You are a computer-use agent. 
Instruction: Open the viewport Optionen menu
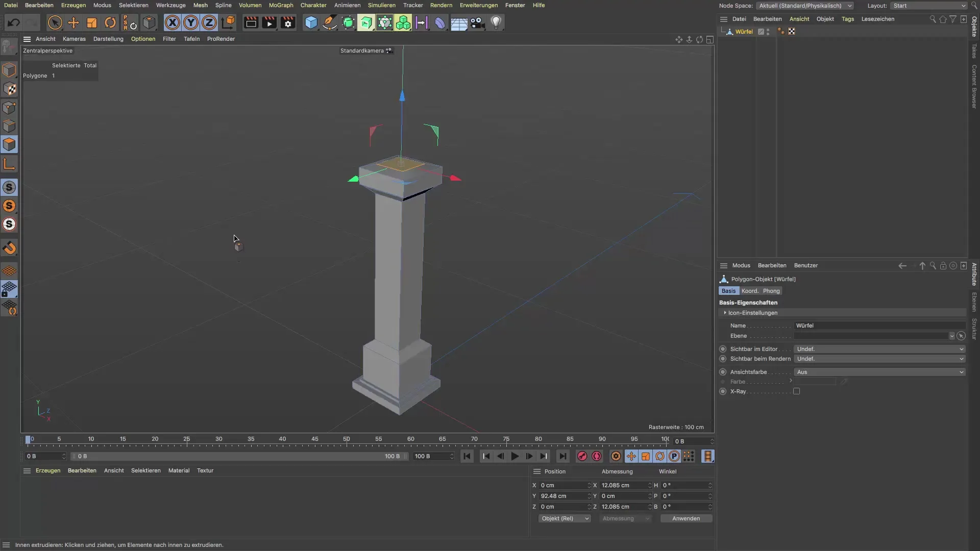click(x=143, y=39)
